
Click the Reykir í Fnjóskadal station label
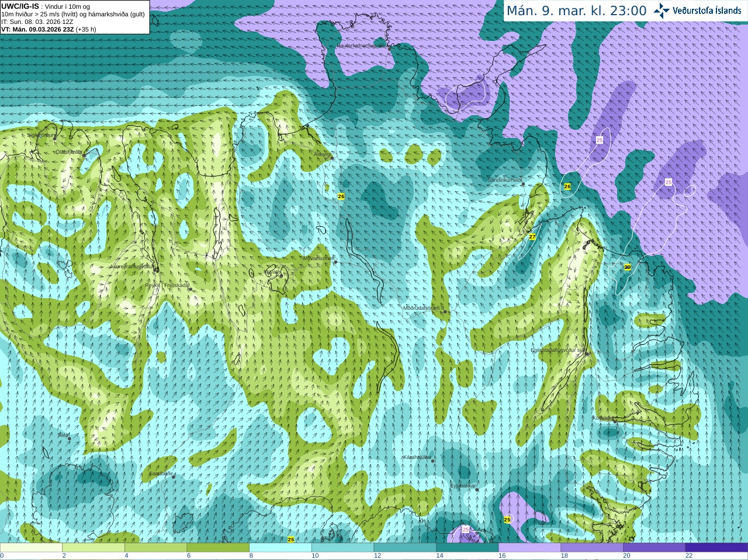[x=167, y=285]
